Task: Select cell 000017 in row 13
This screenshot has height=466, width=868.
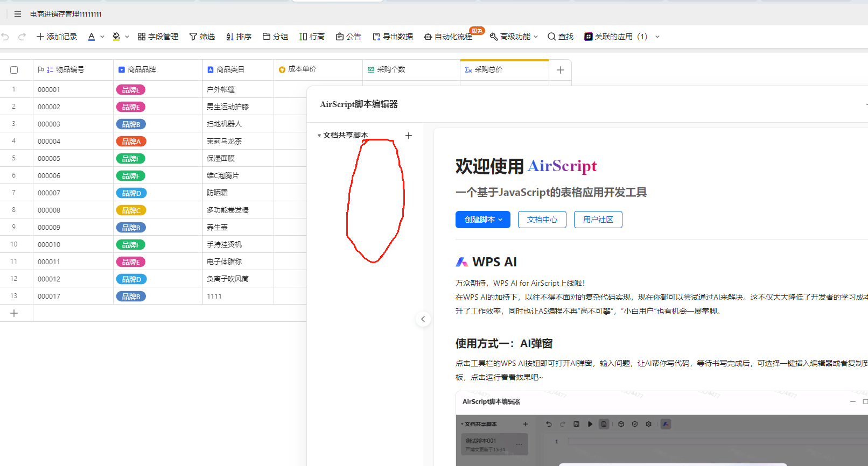Action: (73, 296)
